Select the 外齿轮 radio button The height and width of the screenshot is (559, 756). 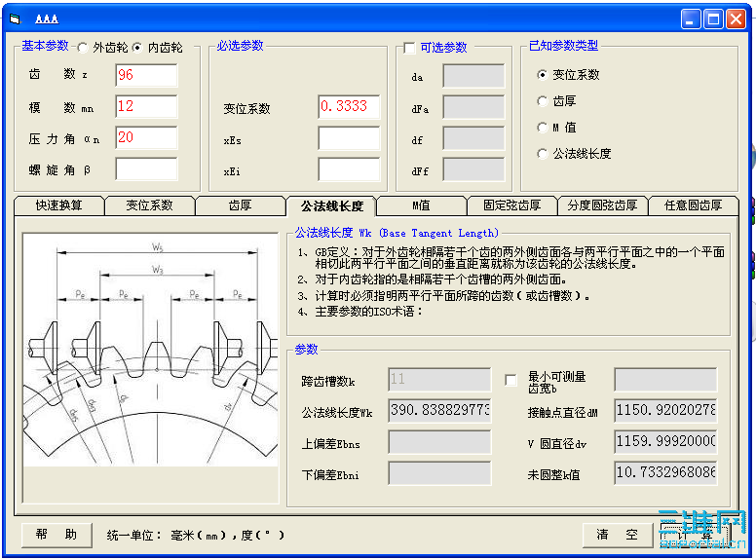pyautogui.click(x=83, y=47)
